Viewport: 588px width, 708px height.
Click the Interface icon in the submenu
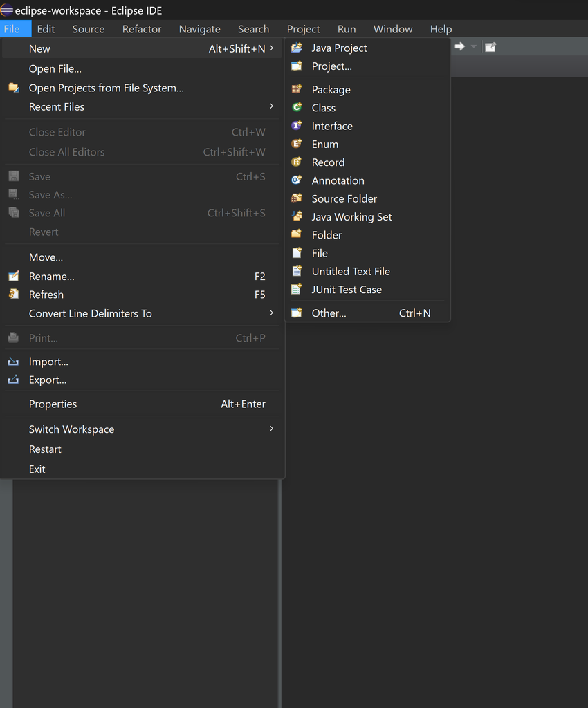(x=297, y=126)
